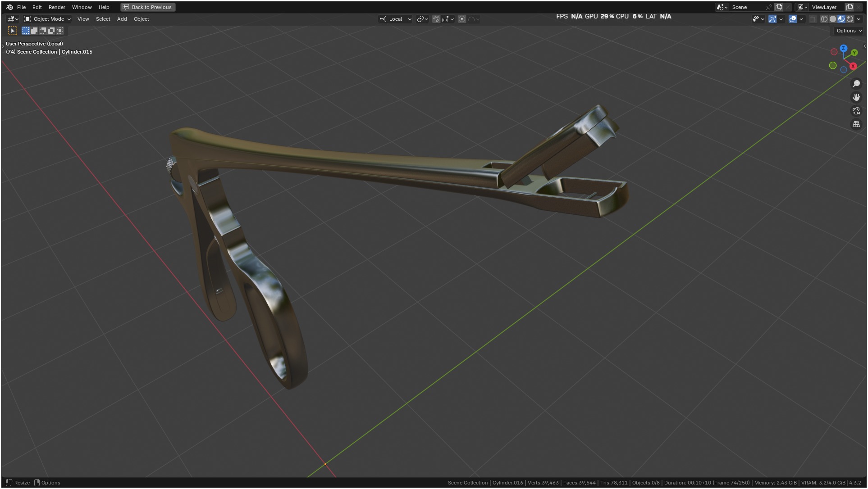Switch perspective/orthographic grid icon
The width and height of the screenshot is (868, 489).
[x=856, y=124]
